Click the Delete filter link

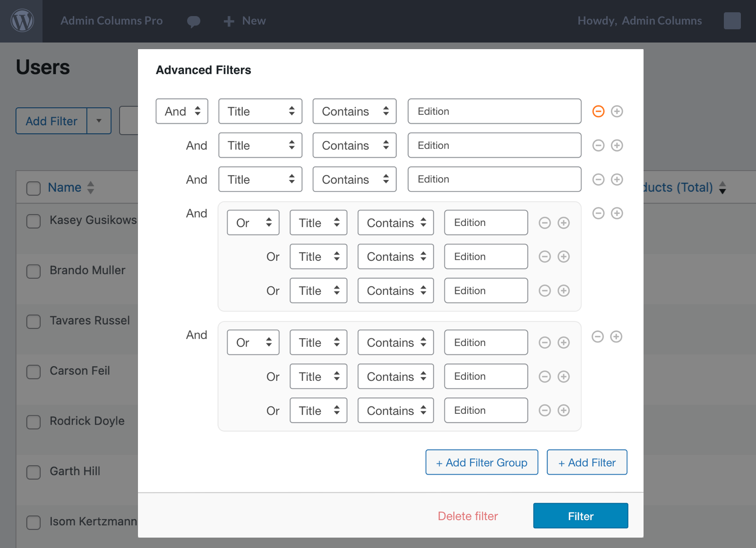(468, 516)
